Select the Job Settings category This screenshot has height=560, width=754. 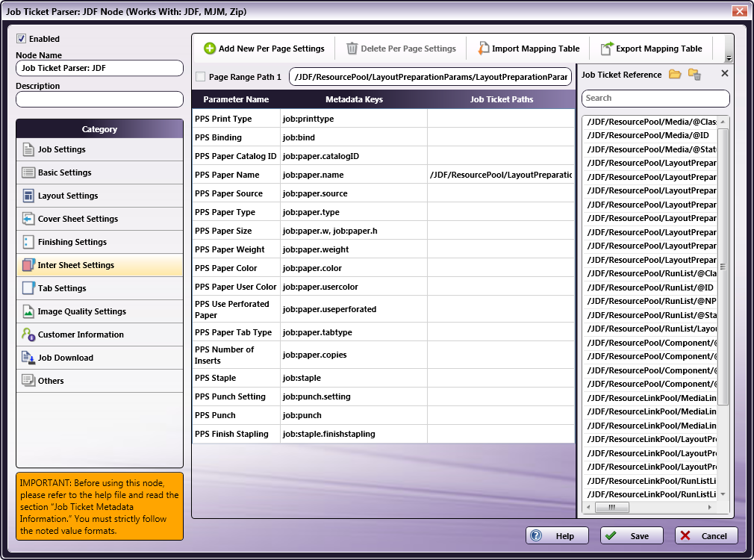(99, 149)
